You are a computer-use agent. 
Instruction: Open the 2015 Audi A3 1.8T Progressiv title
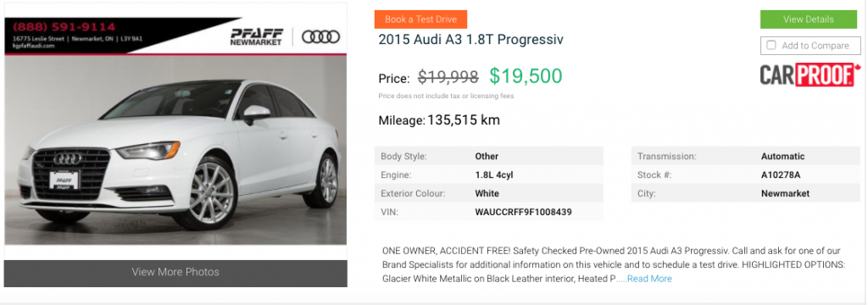[x=470, y=40]
